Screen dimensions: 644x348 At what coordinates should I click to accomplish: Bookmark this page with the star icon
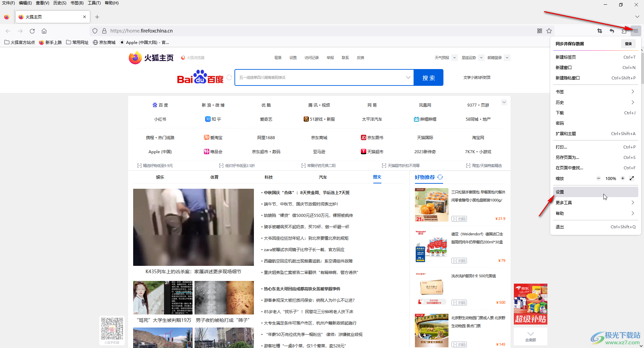pos(549,31)
